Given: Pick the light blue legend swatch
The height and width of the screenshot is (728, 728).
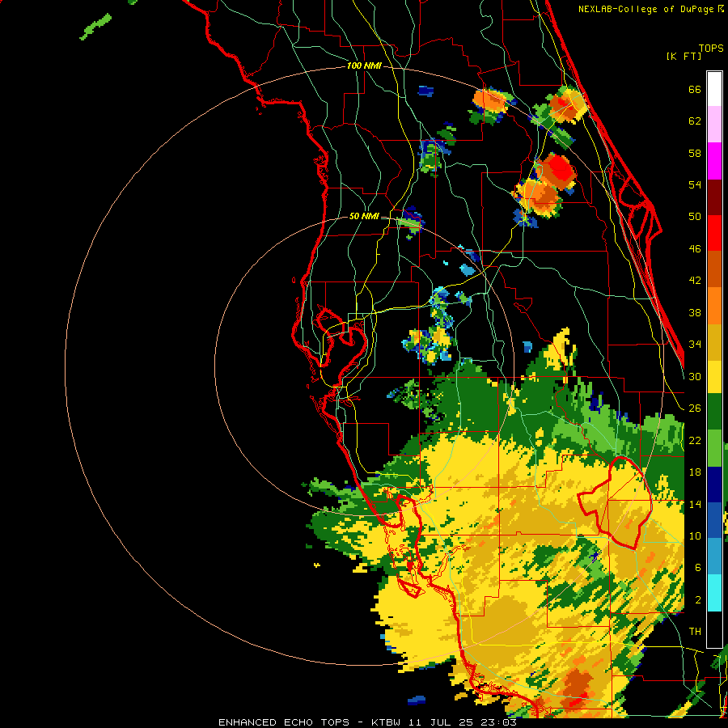Looking at the screenshot, I should (714, 557).
